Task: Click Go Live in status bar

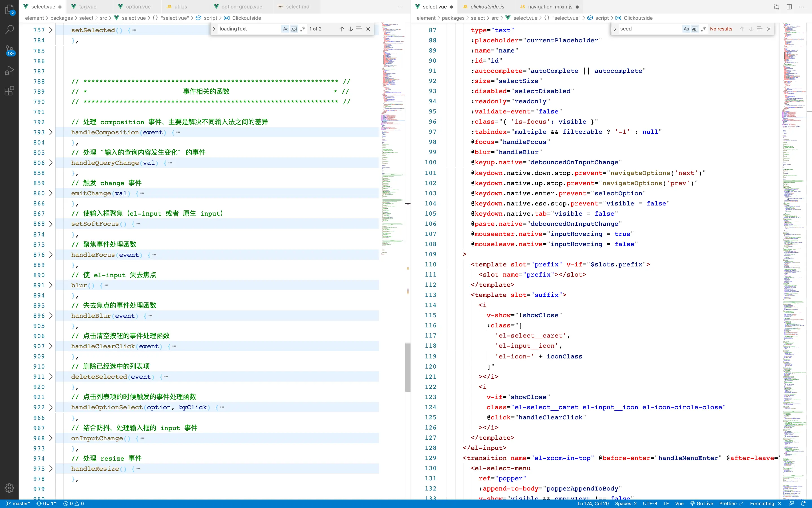Action: tap(701, 504)
